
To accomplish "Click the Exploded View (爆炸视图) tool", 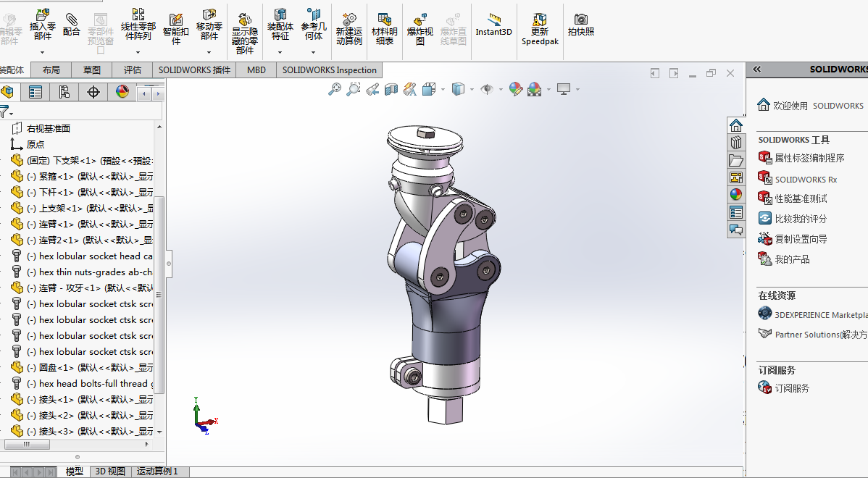I will 420,29.
